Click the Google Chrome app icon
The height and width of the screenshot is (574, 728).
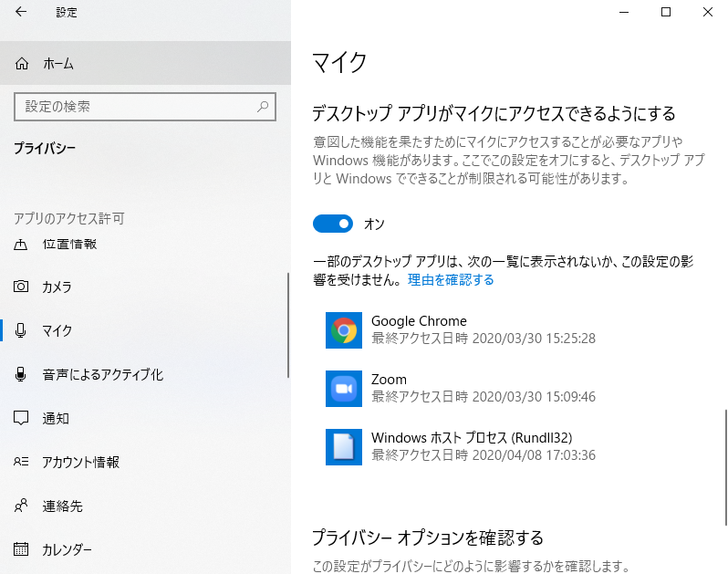tap(344, 330)
